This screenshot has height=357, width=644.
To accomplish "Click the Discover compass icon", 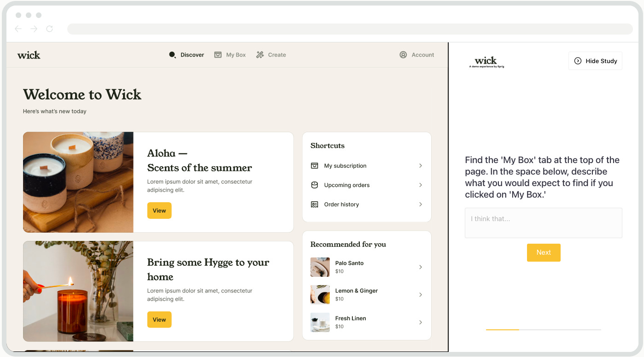I will coord(173,55).
